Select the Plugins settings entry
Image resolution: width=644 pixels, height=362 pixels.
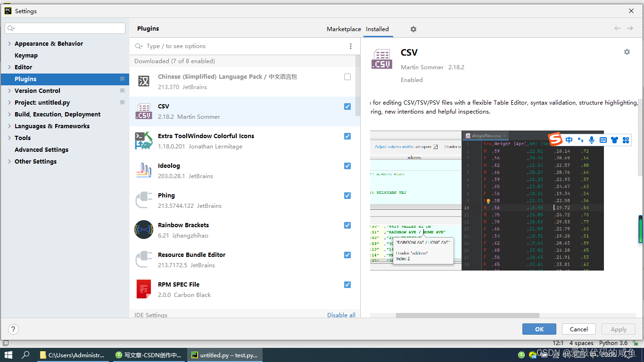65,79
